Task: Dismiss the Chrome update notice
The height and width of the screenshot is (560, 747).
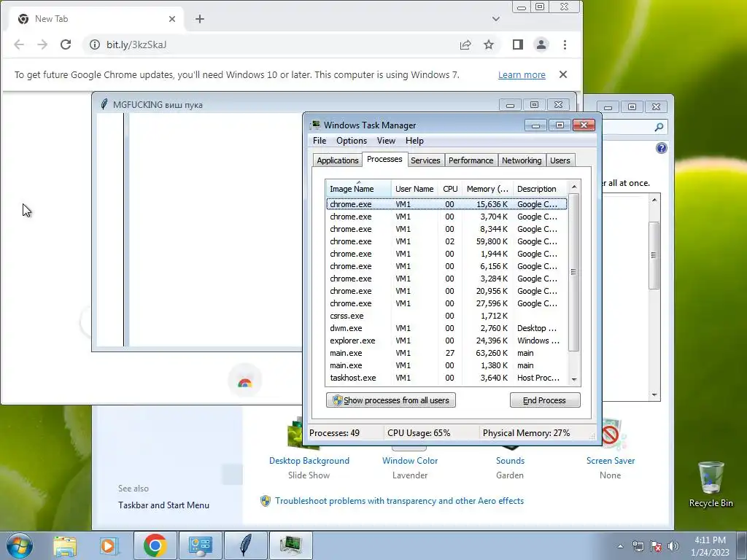Action: tap(563, 75)
